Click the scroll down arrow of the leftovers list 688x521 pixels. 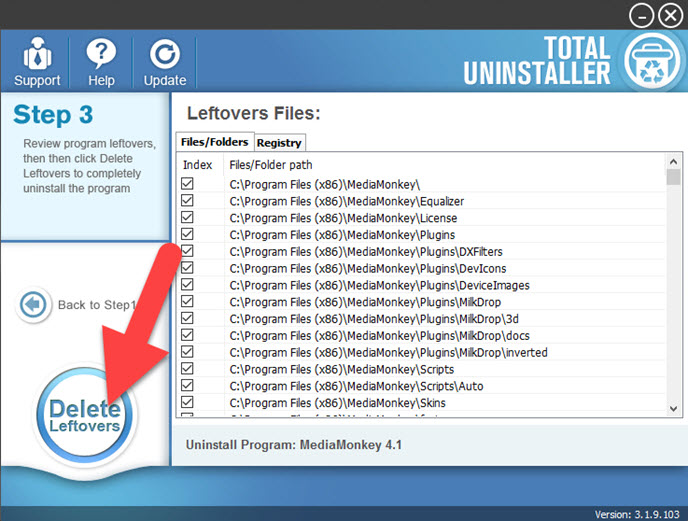[x=673, y=409]
